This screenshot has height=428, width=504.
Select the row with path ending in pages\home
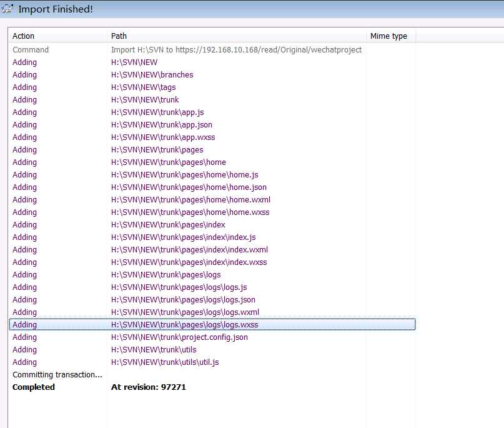point(212,162)
